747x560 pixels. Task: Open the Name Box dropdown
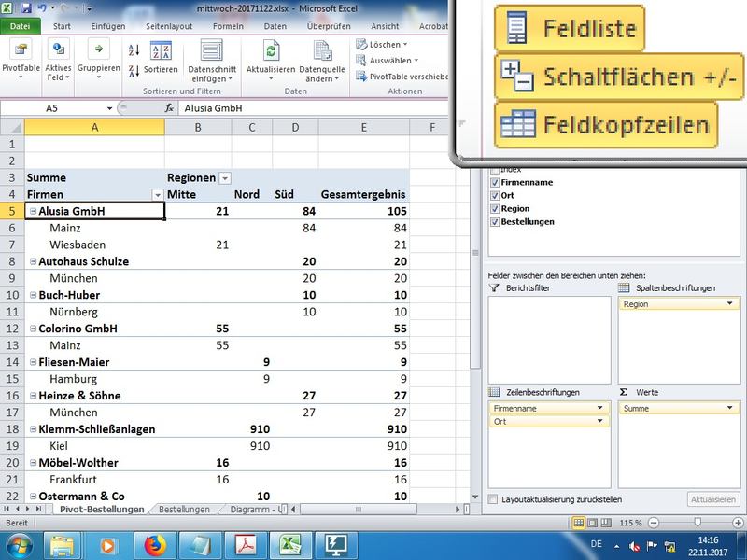tap(109, 108)
